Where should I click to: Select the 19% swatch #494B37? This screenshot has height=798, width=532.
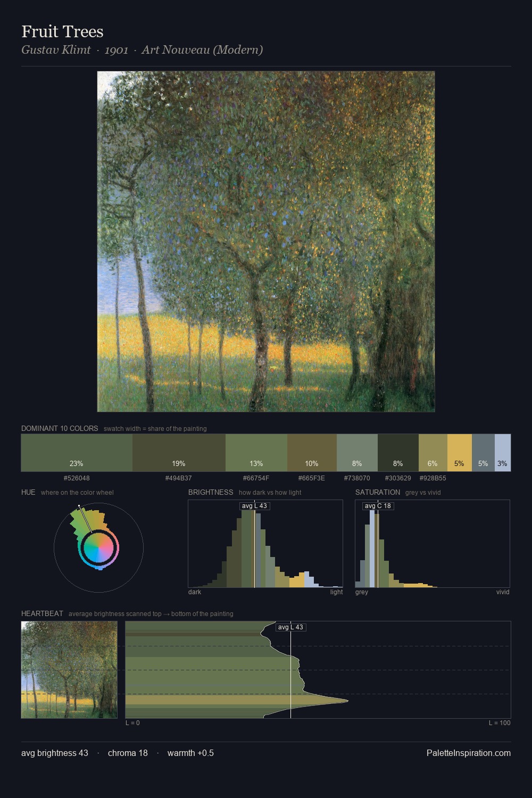(179, 453)
